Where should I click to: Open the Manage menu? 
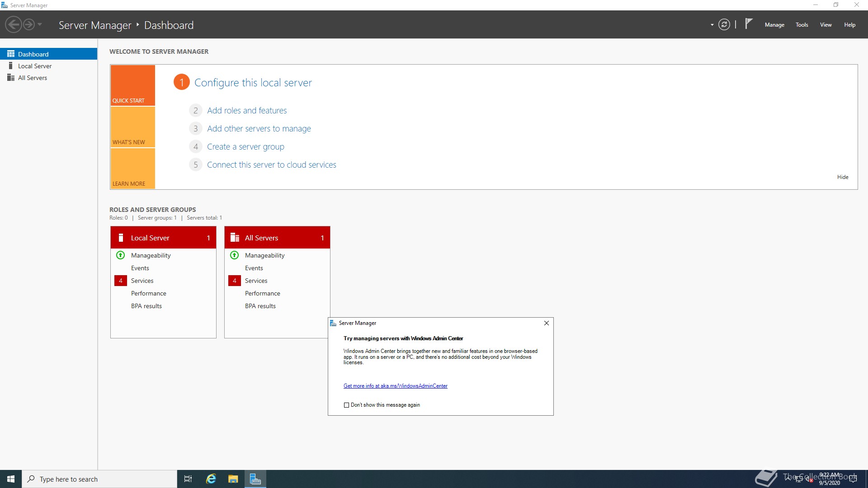click(774, 25)
